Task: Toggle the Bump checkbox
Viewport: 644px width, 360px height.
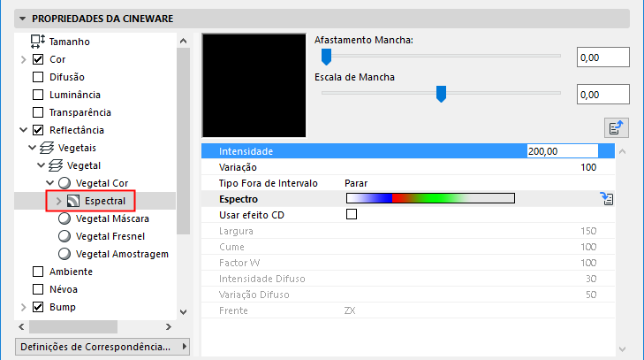Action: 38,307
